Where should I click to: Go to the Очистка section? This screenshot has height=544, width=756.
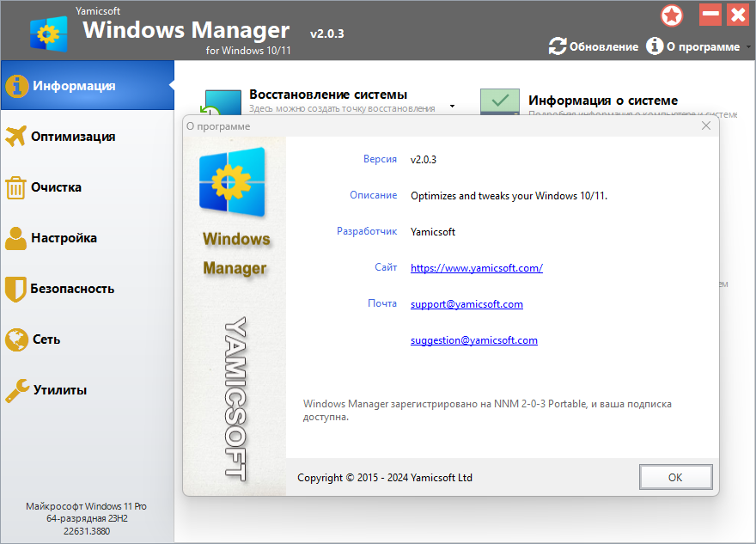point(88,187)
